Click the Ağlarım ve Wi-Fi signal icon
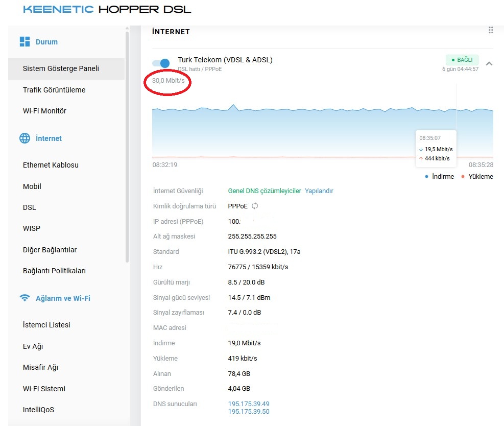504x426 pixels. 25,298
